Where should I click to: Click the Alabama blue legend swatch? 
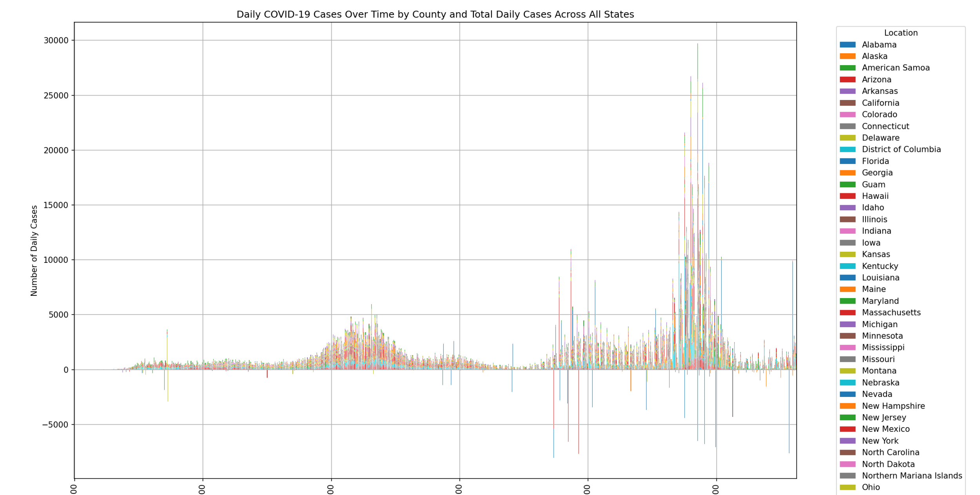point(847,45)
